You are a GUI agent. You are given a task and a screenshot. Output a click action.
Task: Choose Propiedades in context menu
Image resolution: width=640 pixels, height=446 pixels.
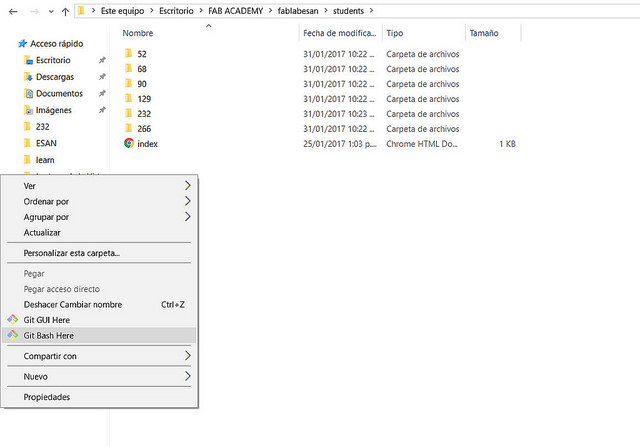99,397
